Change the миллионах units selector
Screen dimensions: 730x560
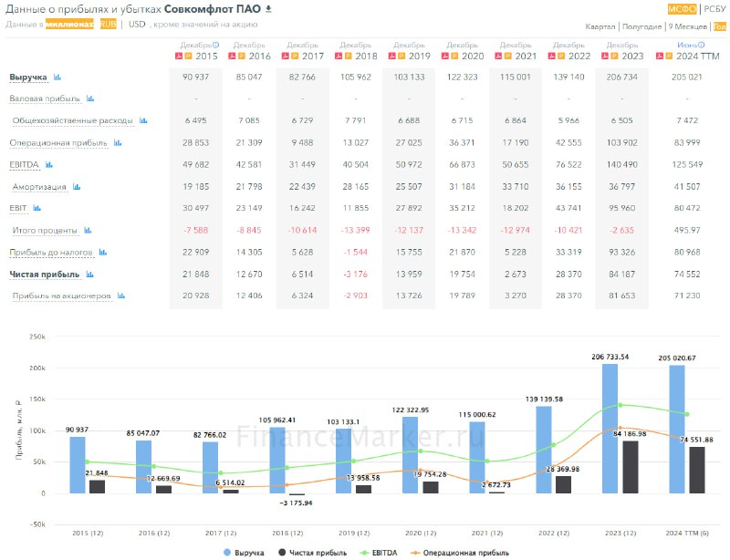69,25
